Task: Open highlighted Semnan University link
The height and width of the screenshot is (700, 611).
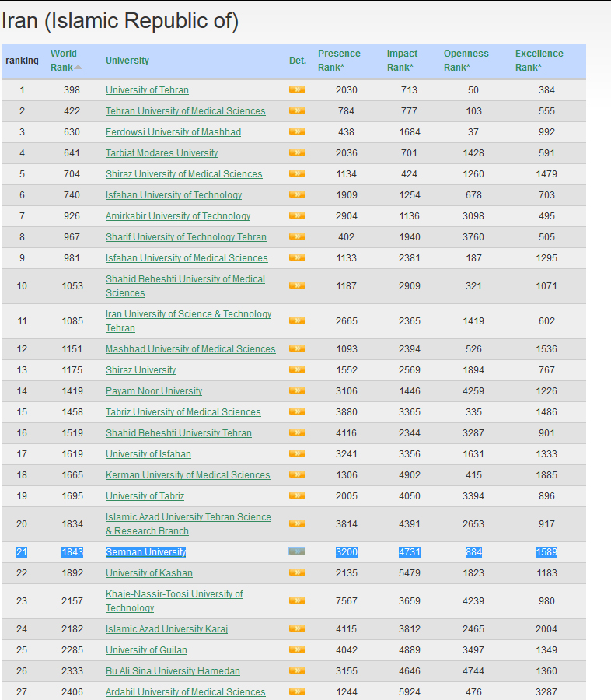Action: tap(145, 551)
